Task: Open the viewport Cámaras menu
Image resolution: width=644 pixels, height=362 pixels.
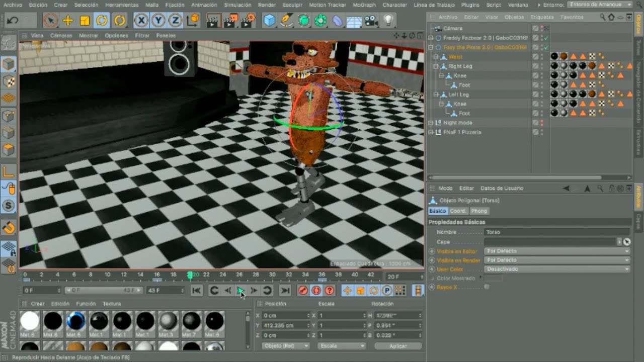Action: (61, 36)
